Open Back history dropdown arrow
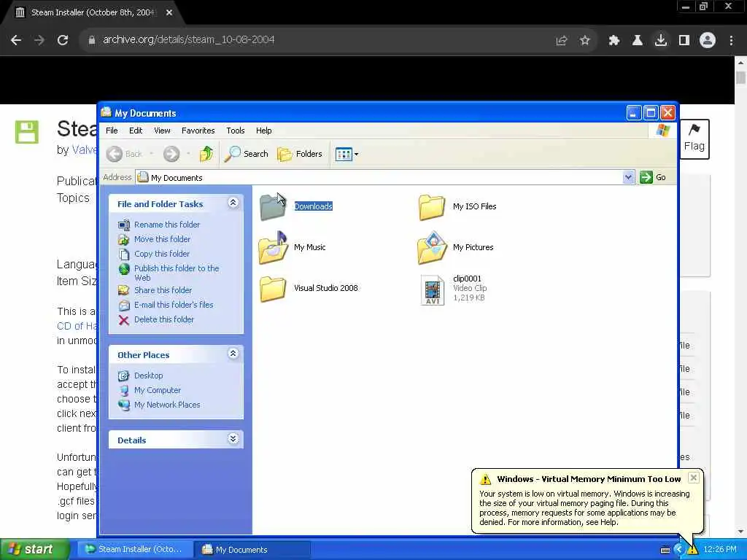The width and height of the screenshot is (747, 560). point(152,153)
